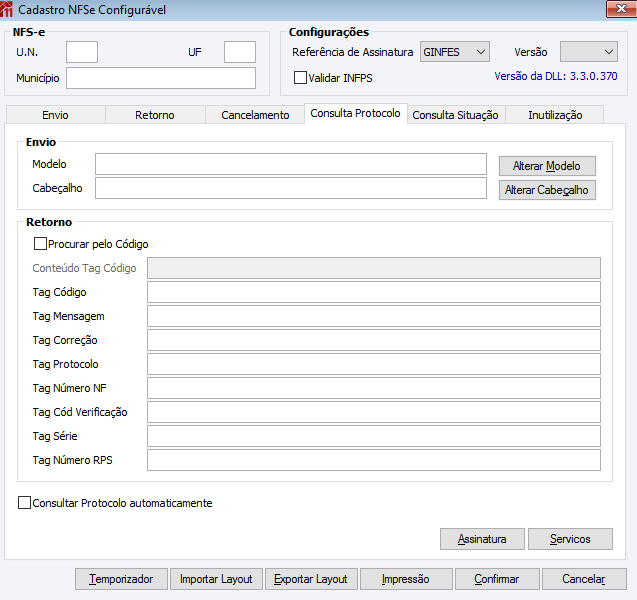Focus the Tag Número NF field
The width and height of the screenshot is (637, 600).
(x=374, y=388)
